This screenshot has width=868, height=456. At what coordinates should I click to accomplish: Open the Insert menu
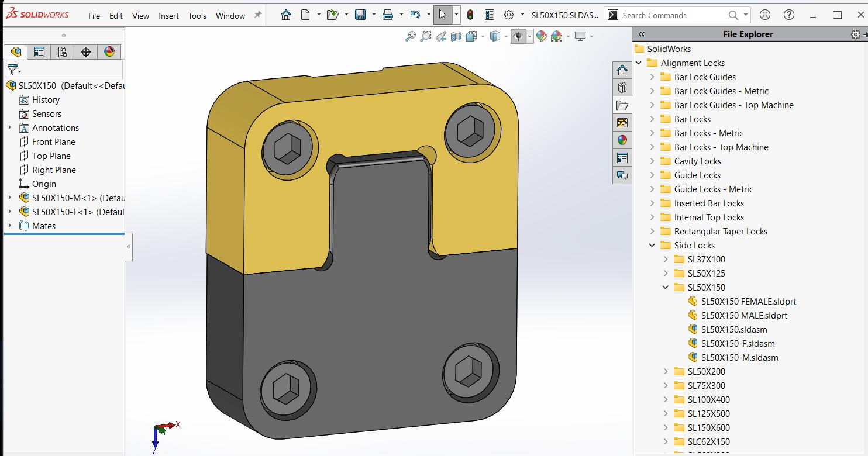click(168, 16)
